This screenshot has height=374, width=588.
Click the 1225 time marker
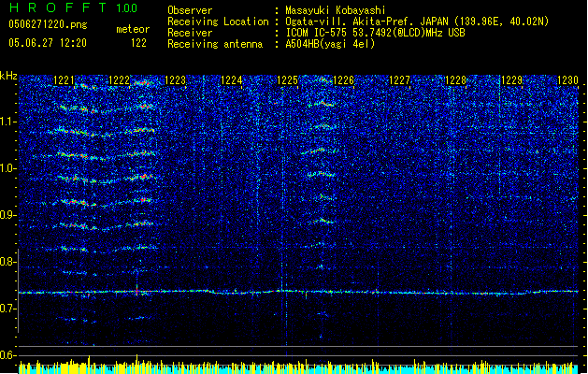pos(287,79)
